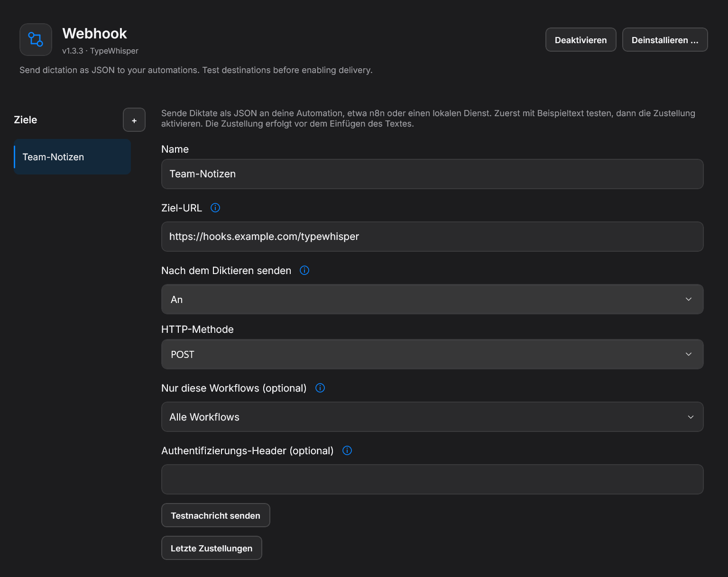Open info for Nur diese Workflows
This screenshot has height=577, width=728.
tap(320, 388)
